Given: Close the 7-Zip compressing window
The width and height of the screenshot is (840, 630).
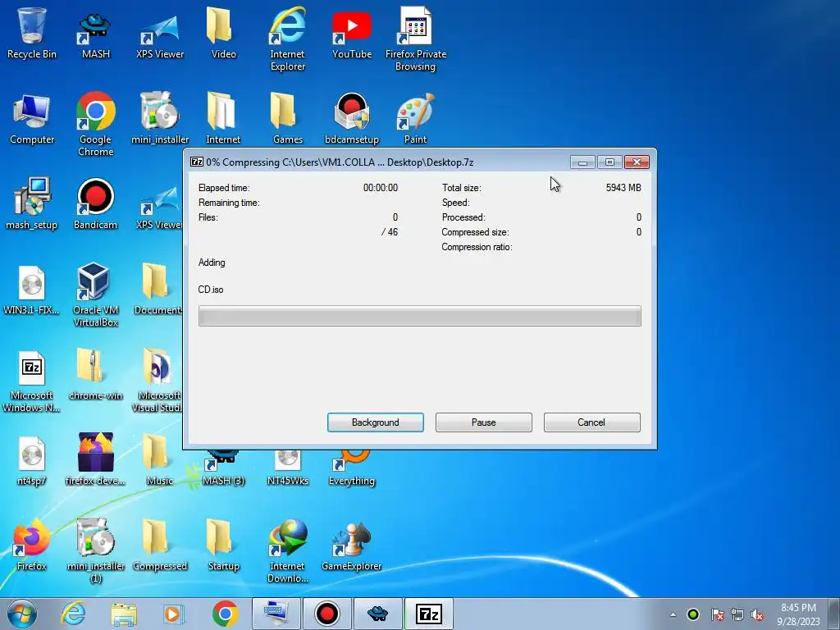Looking at the screenshot, I should point(637,162).
